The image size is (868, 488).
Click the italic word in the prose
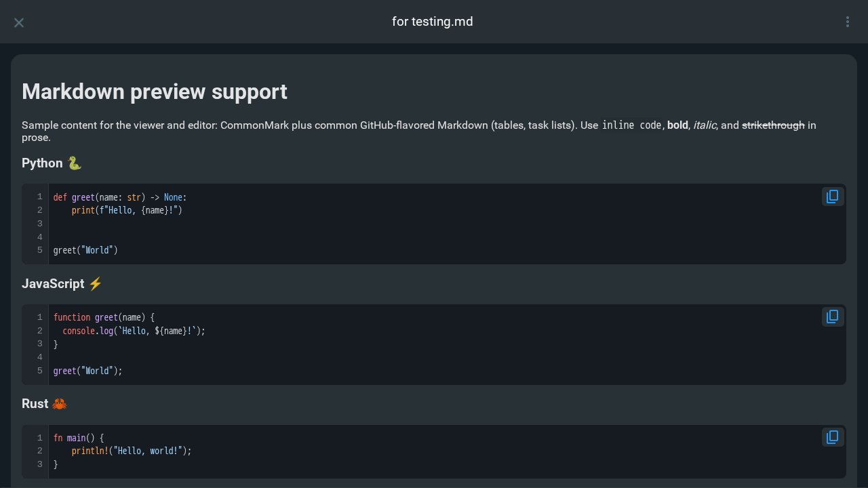click(704, 125)
